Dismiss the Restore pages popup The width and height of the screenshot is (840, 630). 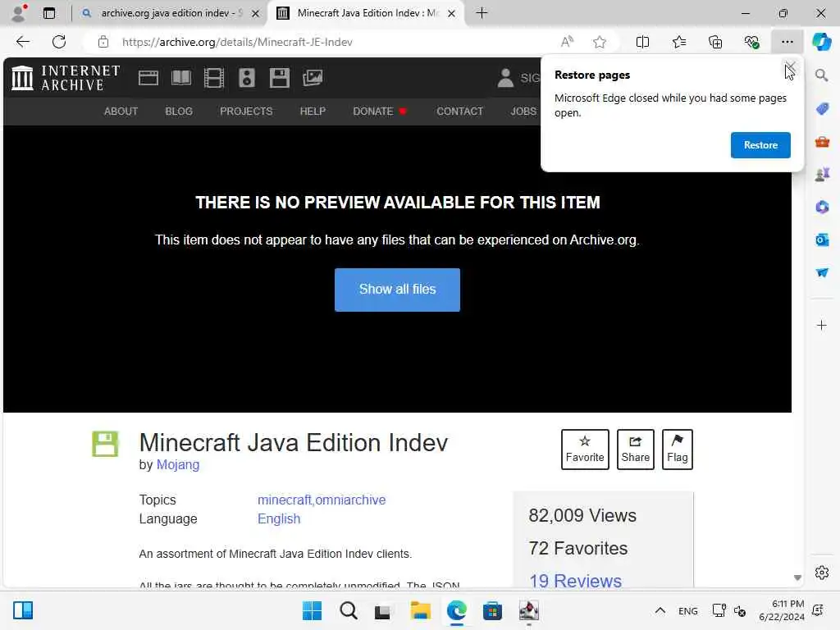pos(790,68)
